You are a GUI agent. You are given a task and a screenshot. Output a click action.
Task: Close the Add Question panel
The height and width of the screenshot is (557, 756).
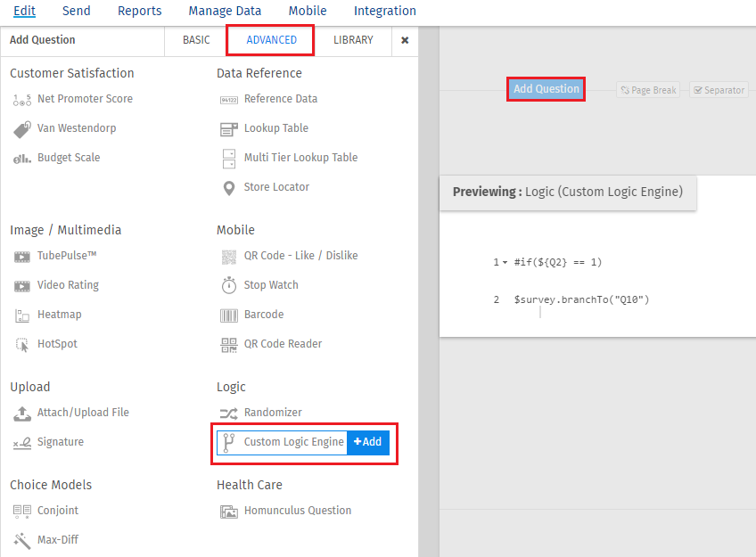[405, 40]
